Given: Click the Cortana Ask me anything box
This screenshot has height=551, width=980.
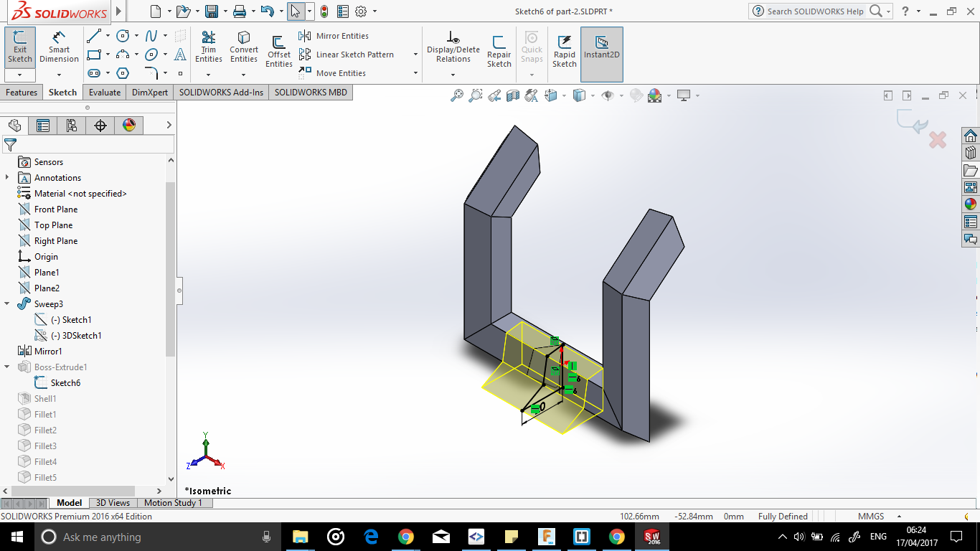Looking at the screenshot, I should click(x=158, y=537).
